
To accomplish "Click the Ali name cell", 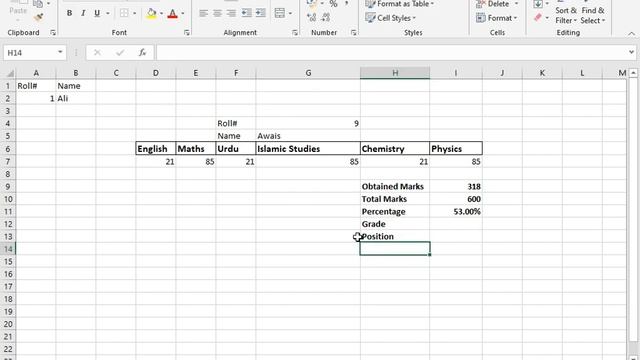I will click(76, 98).
